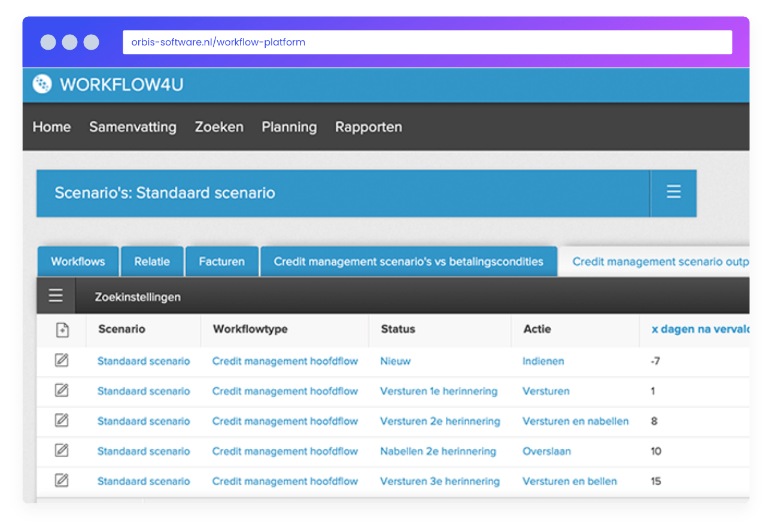Image resolution: width=772 pixels, height=532 pixels.
Task: Edit the last Versturen 3e herinnering row
Action: pos(62,481)
